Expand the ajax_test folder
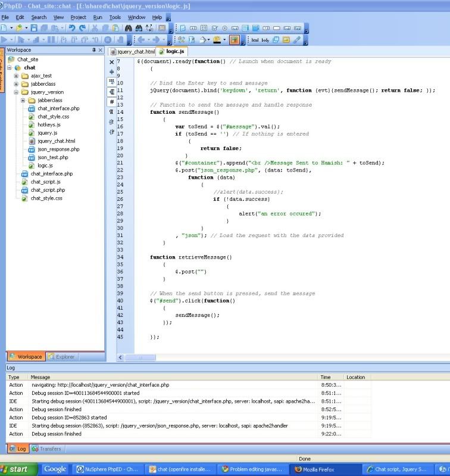Screen dimensions: 450x476 click(x=17, y=76)
